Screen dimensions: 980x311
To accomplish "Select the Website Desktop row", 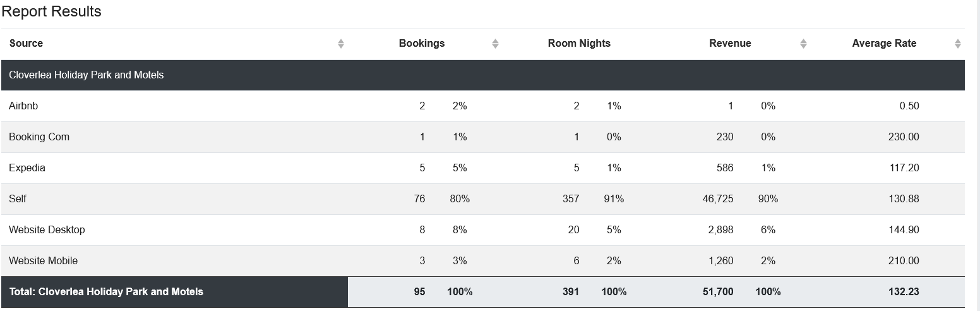I will 483,230.
